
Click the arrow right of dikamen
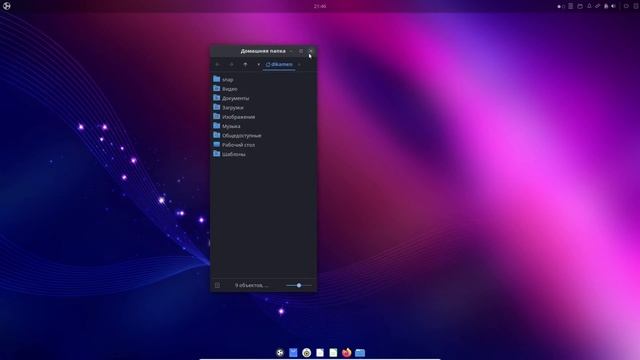coord(300,64)
